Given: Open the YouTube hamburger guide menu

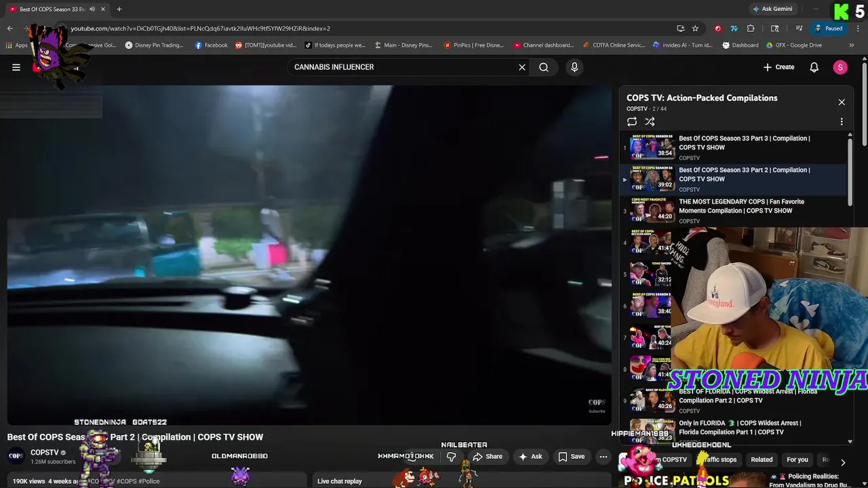Looking at the screenshot, I should pos(16,67).
